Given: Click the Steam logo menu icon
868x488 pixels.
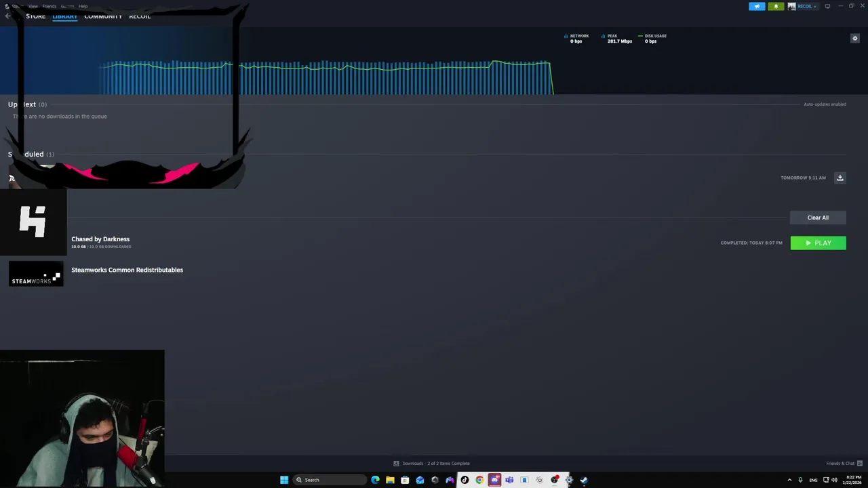Looking at the screenshot, I should (x=7, y=6).
